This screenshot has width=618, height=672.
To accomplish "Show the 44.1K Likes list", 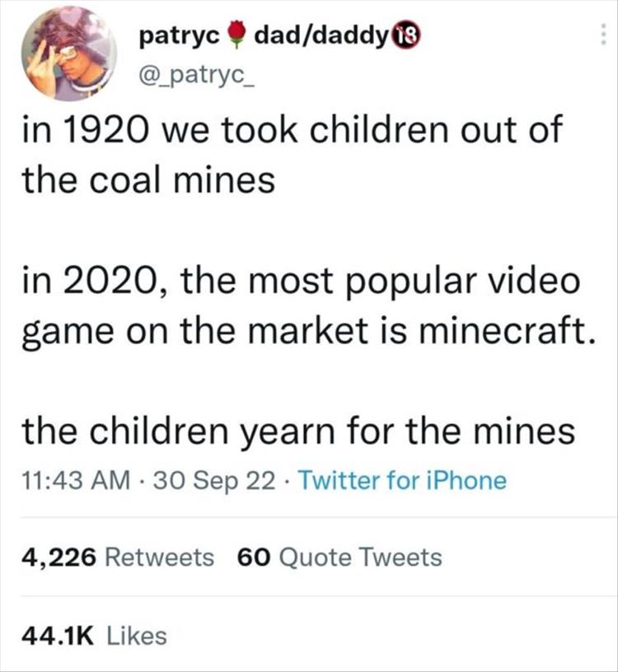I will 93,635.
